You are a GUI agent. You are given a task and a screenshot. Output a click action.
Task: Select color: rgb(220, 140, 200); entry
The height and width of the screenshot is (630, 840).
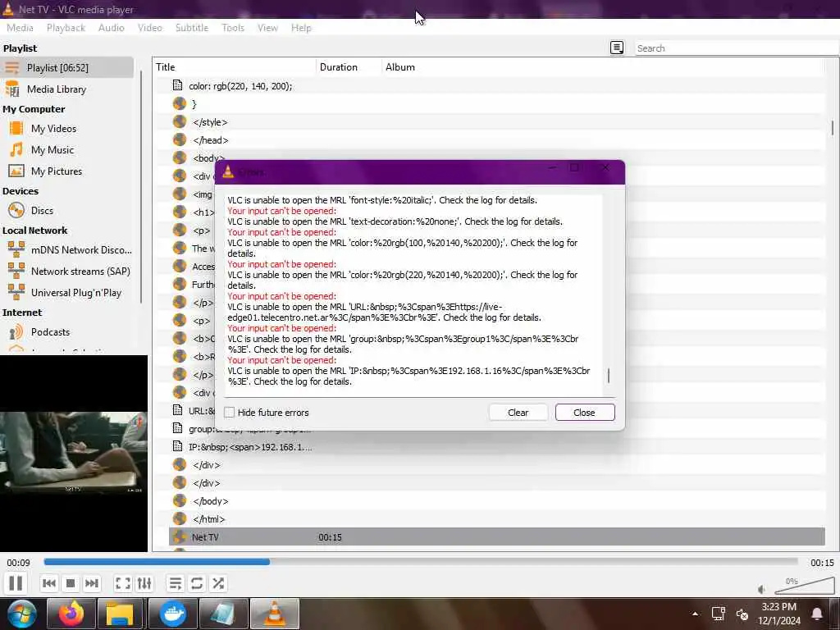coord(240,86)
